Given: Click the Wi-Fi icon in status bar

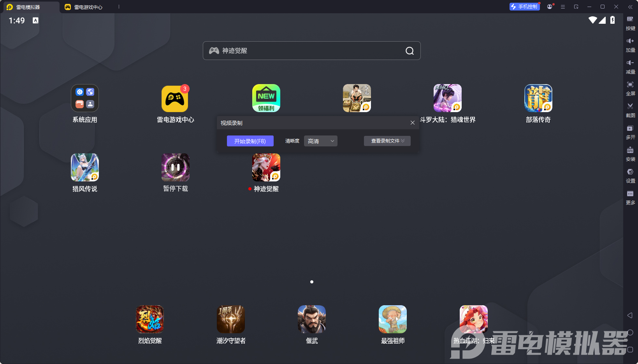Looking at the screenshot, I should tap(593, 20).
